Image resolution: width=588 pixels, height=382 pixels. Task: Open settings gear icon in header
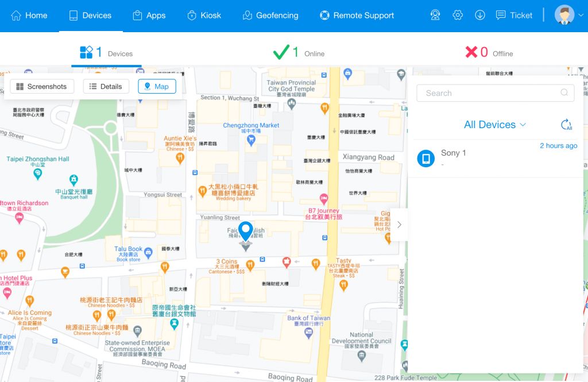click(x=458, y=15)
